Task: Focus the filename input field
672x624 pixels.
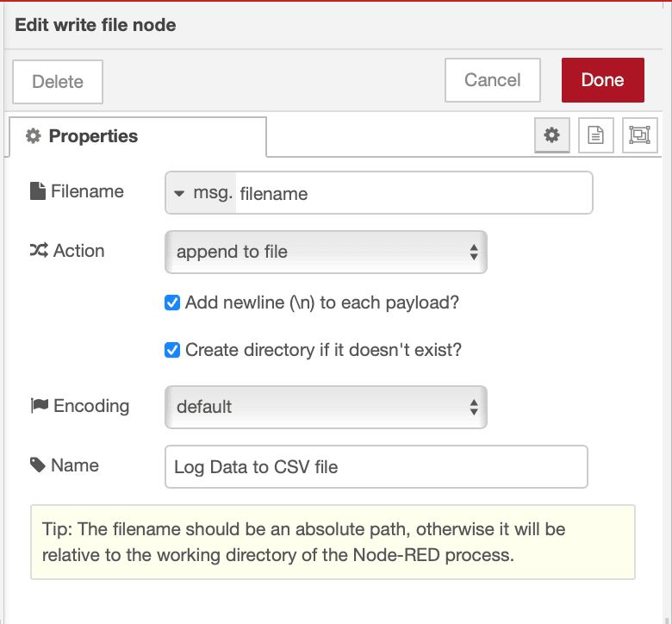Action: (412, 193)
